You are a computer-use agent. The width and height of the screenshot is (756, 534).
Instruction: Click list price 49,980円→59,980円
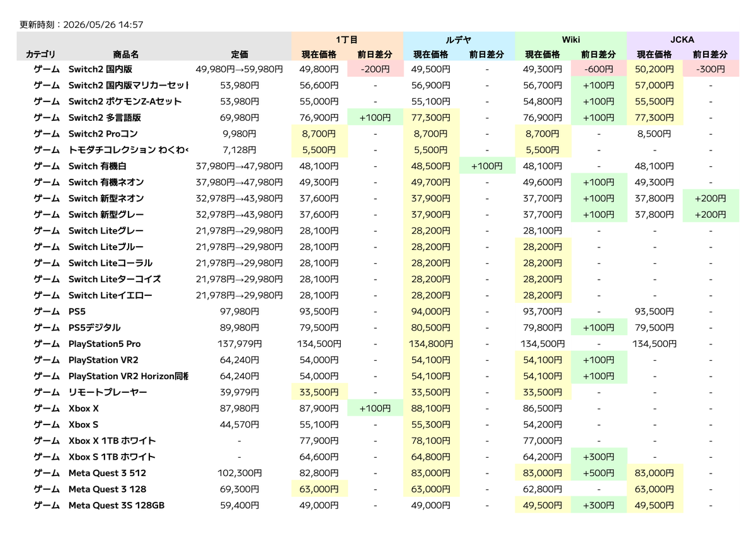(239, 69)
